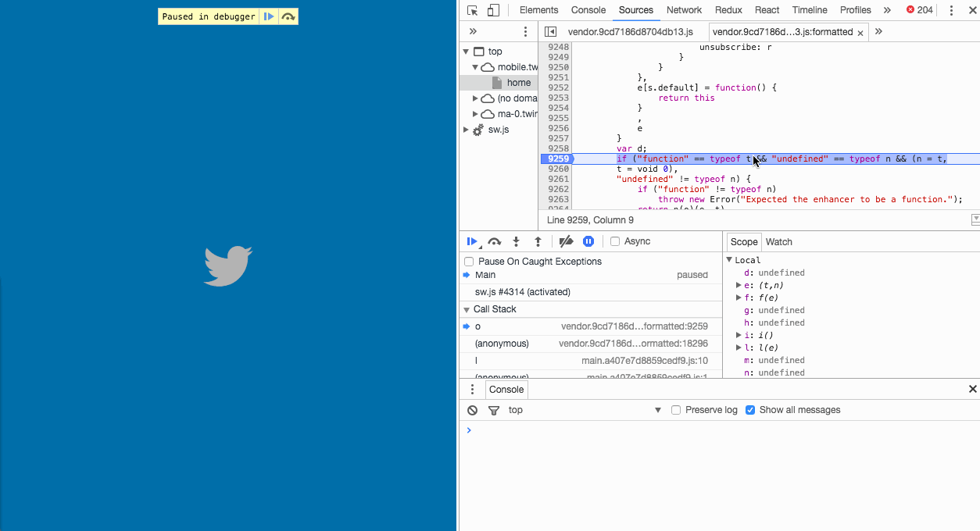Click the Line 9259, Column 9 status text
Screen dimensions: 980x531
(590, 220)
